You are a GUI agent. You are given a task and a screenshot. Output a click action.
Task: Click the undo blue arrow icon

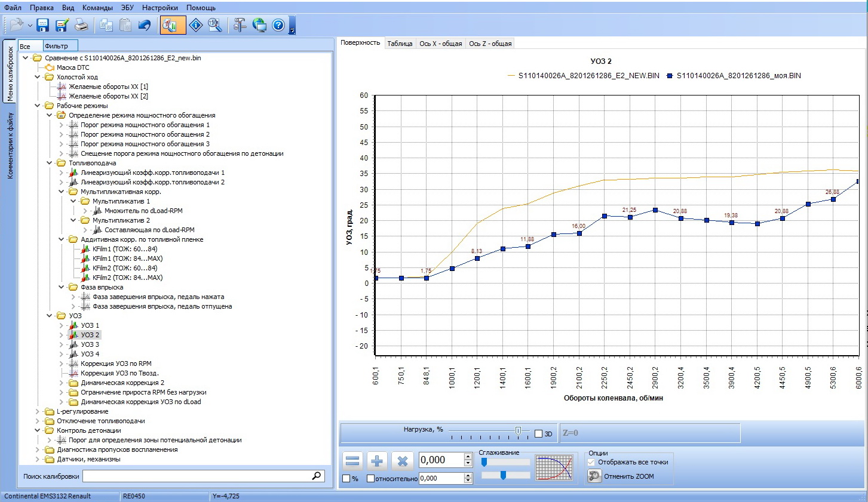(x=145, y=25)
